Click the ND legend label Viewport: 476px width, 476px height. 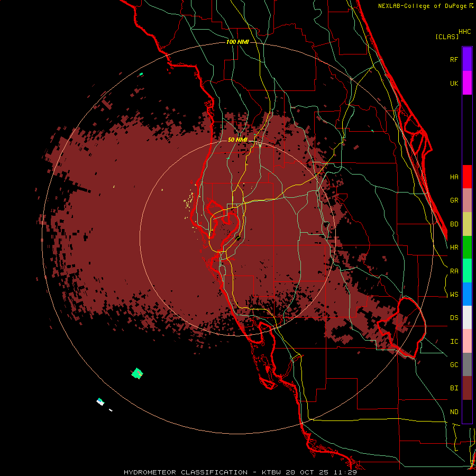click(454, 412)
